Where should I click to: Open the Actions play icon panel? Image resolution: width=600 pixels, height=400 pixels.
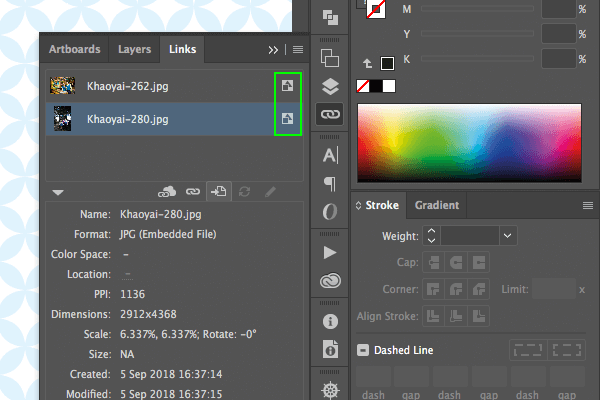[330, 253]
